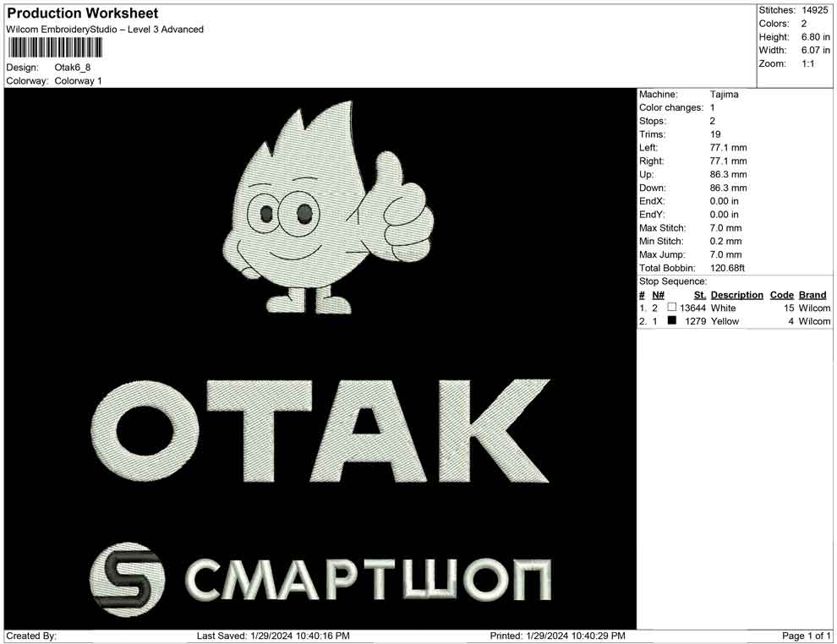The width and height of the screenshot is (837, 644).
Task: Click the 'White' description in stop 1
Action: (724, 308)
